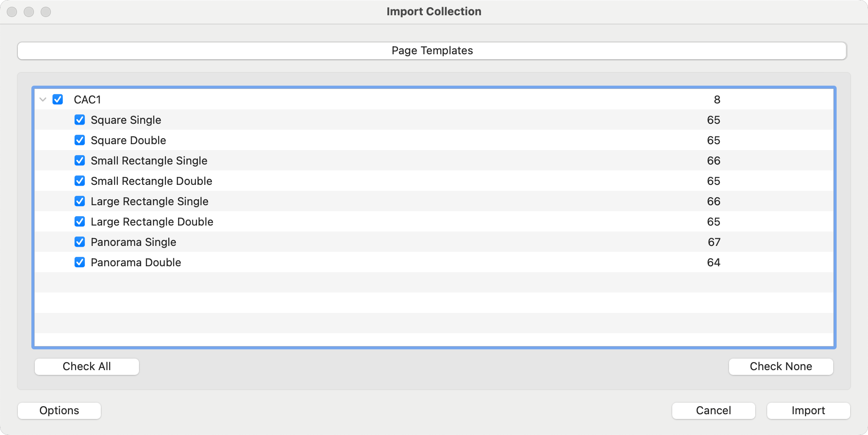Cancel the import dialog

(713, 411)
